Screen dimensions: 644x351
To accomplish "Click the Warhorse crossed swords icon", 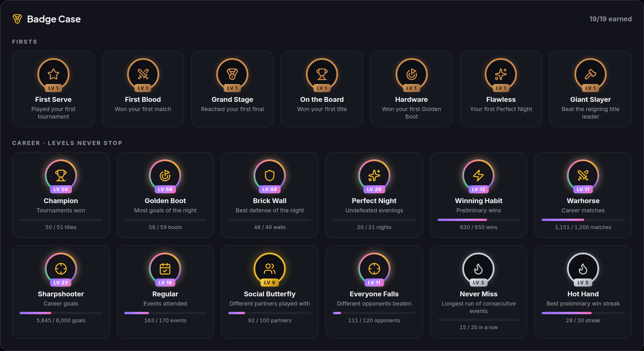I will point(583,175).
